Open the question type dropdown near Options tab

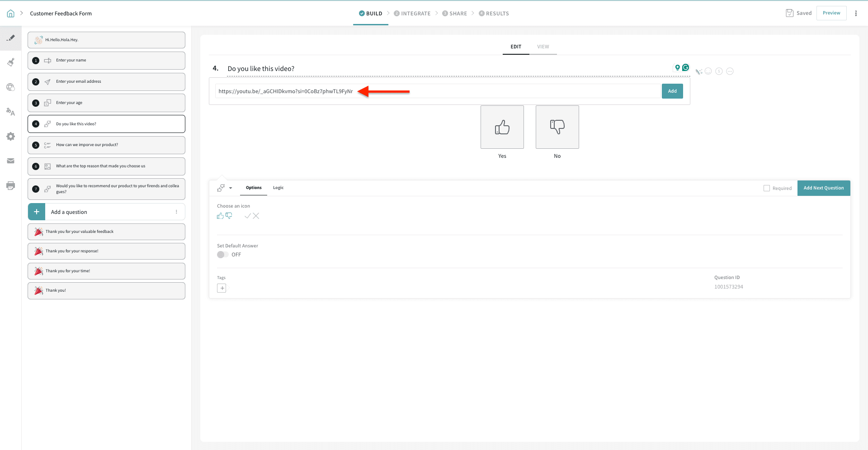[230, 188]
